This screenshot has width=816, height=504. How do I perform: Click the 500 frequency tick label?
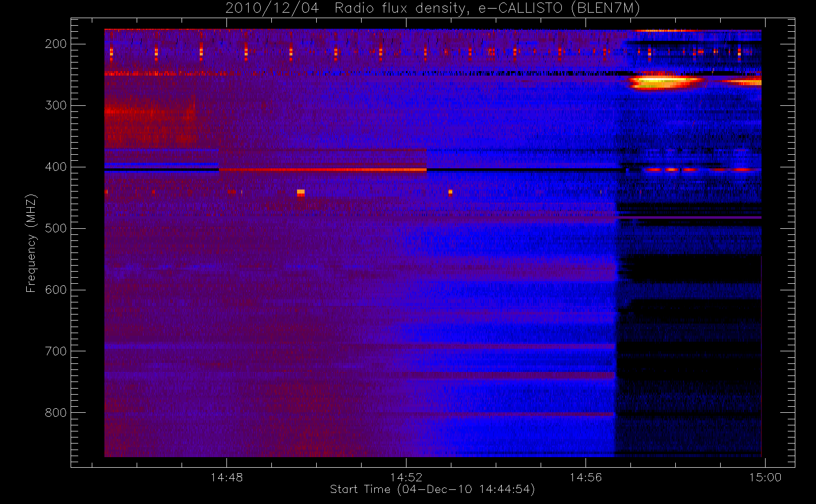click(x=55, y=228)
